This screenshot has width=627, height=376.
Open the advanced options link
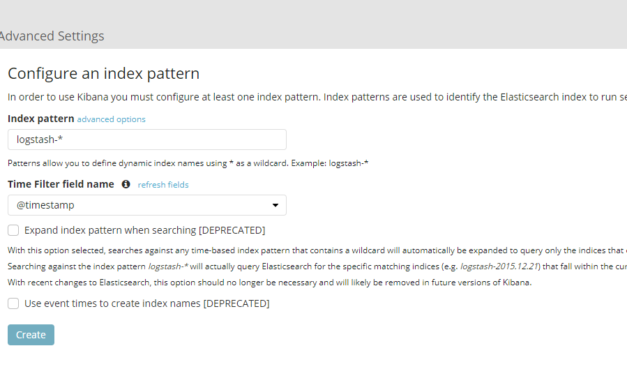(111, 119)
